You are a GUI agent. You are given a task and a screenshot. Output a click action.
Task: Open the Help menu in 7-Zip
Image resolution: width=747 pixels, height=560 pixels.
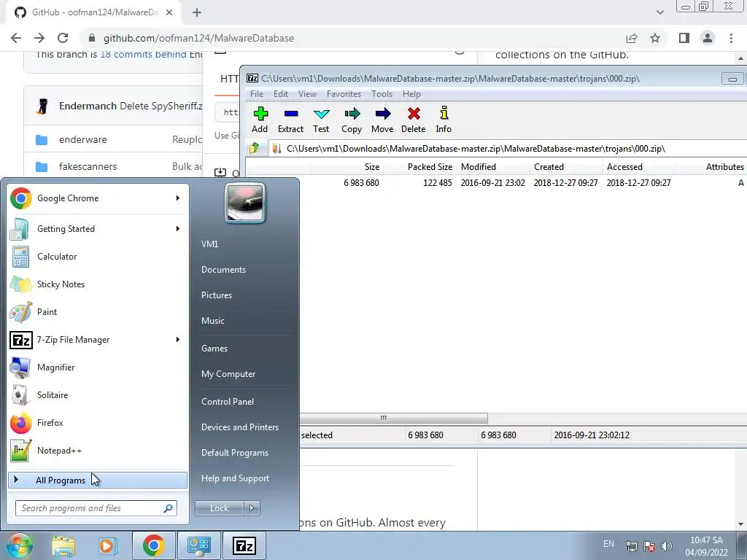click(x=411, y=94)
